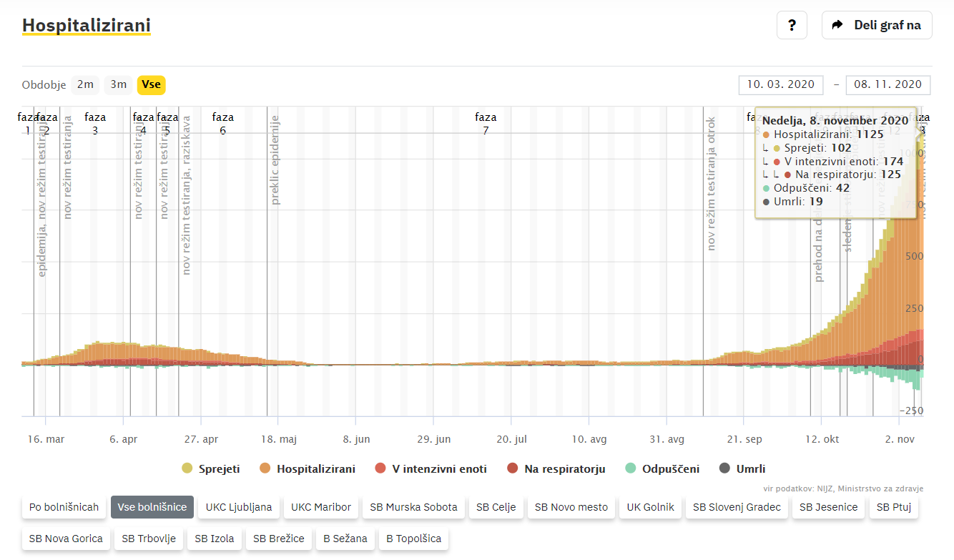Select the Vse period option

(x=151, y=85)
